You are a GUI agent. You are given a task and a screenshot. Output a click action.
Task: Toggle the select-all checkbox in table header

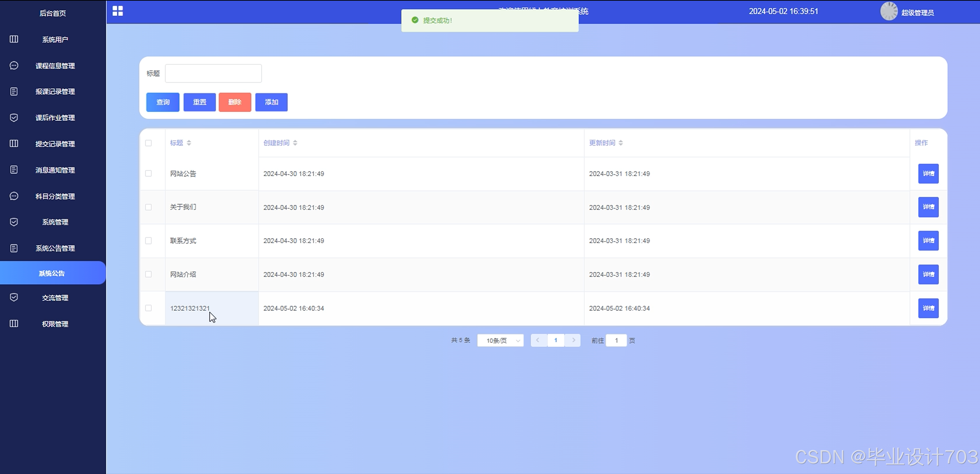pos(148,143)
